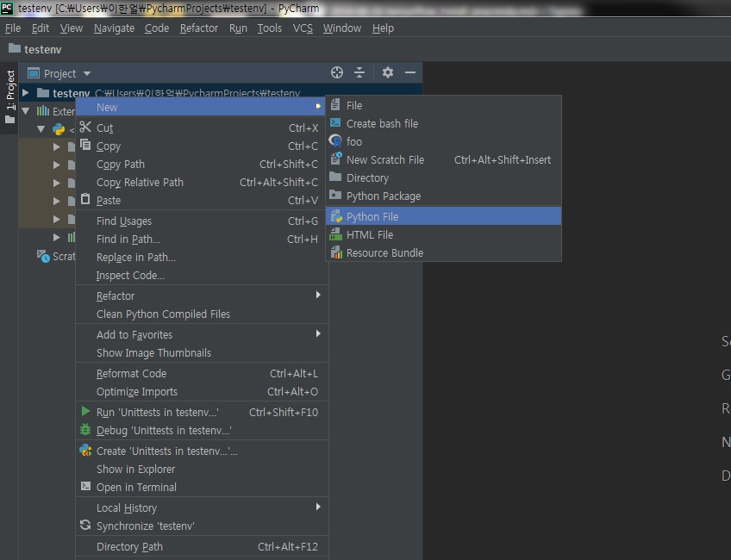The width and height of the screenshot is (731, 560).
Task: Collapse the External Libraries node
Action: (26, 111)
